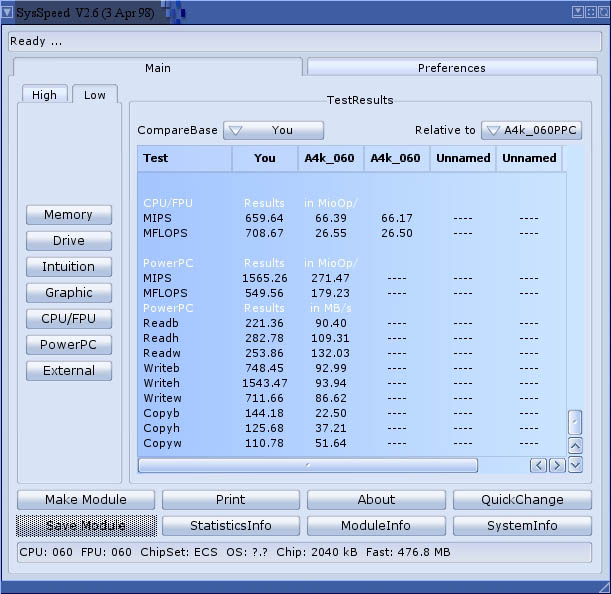Click the second Unnamed column header
This screenshot has height=594, width=611.
tap(529, 158)
